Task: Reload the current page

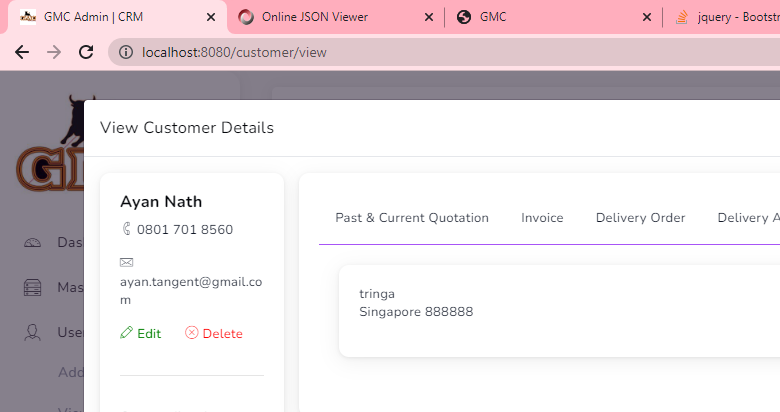Action: pos(86,52)
